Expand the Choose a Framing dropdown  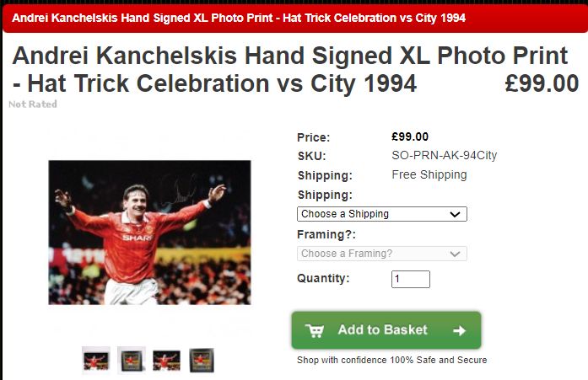tap(382, 254)
